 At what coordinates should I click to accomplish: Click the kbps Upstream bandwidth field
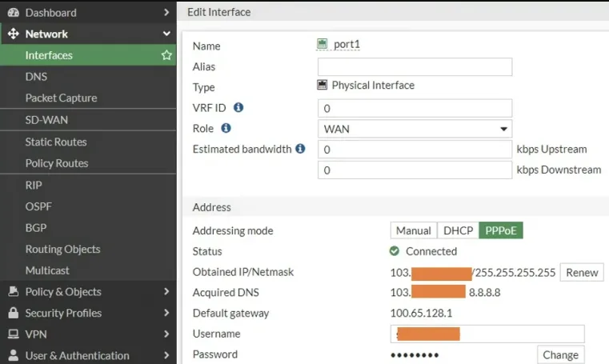415,150
